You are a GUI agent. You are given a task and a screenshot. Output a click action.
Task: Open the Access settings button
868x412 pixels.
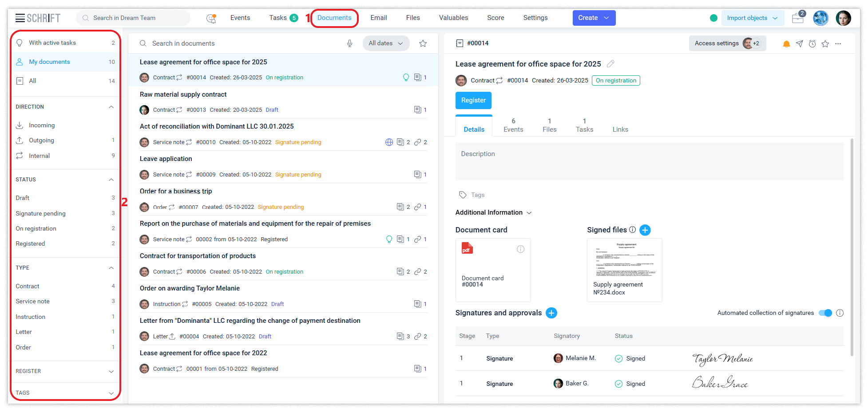[x=727, y=43]
